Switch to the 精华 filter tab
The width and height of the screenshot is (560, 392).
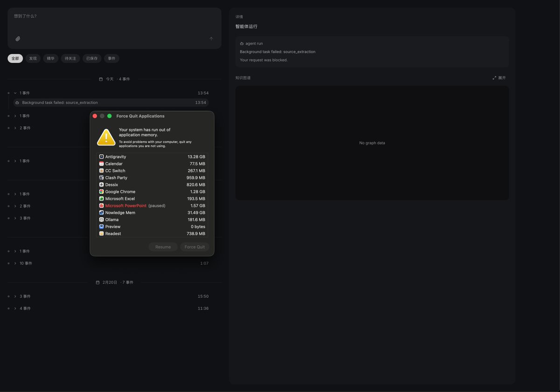pyautogui.click(x=50, y=58)
